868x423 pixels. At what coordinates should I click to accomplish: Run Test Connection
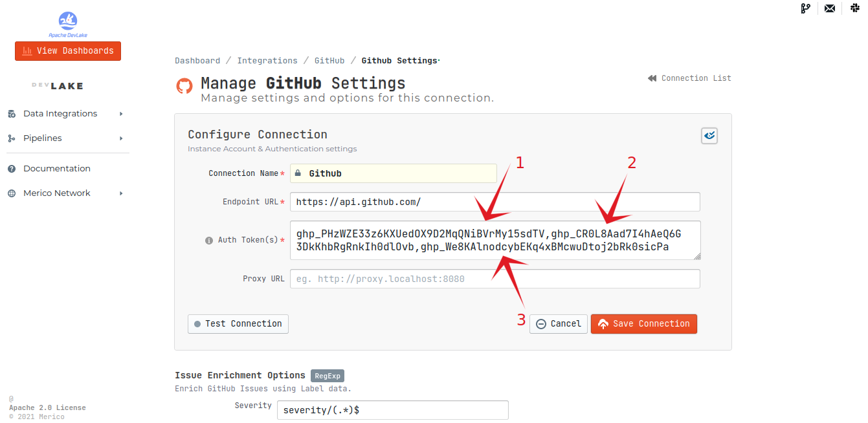238,324
